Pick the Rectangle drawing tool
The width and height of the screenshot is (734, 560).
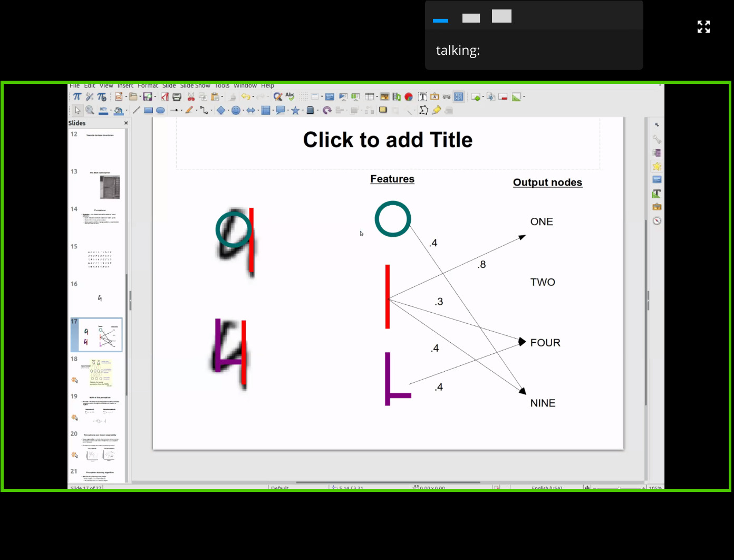(x=148, y=110)
